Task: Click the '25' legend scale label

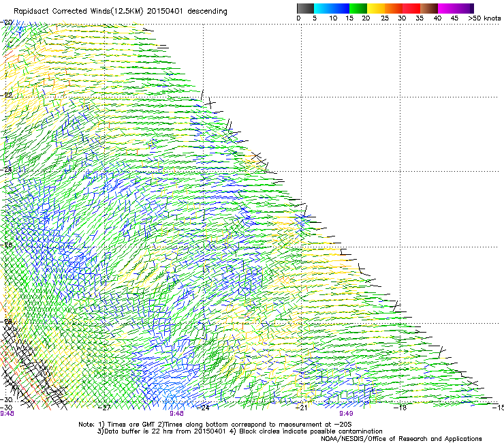Action: [385, 18]
